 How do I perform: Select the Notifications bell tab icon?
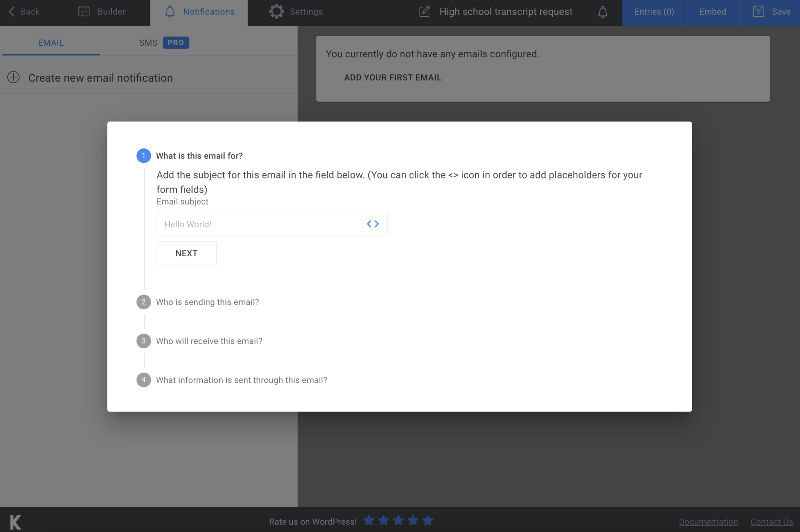170,12
